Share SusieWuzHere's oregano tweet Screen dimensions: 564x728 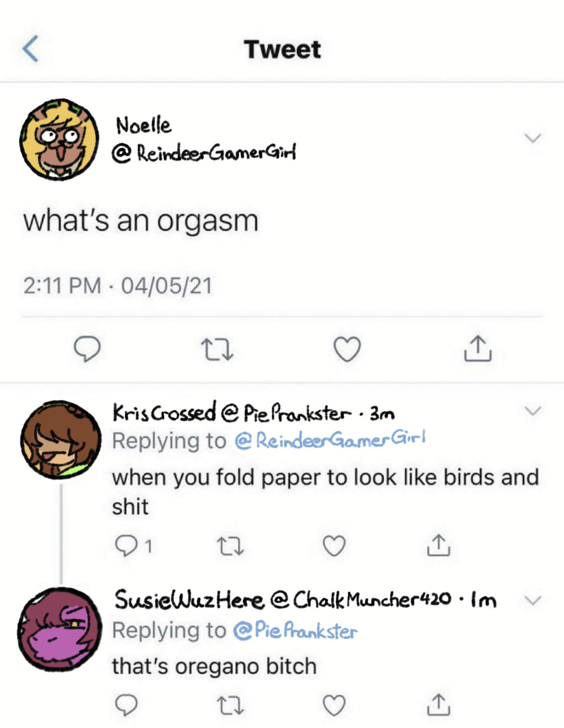click(x=438, y=704)
